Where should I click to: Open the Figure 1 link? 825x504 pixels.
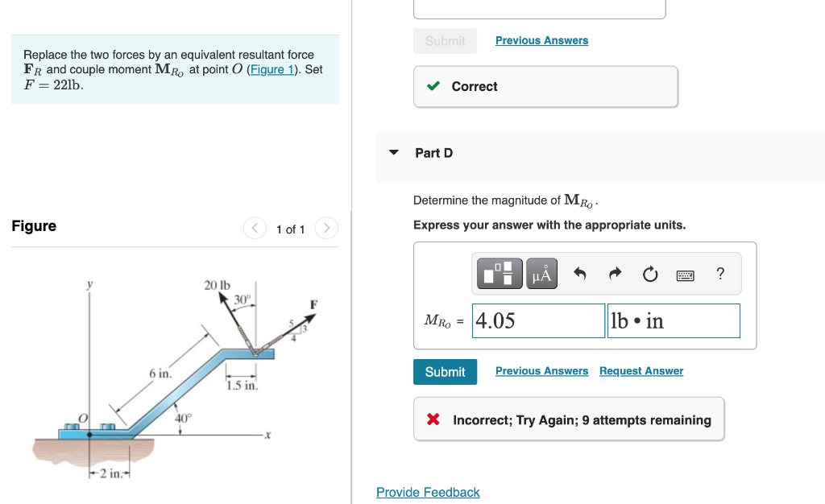(272, 69)
